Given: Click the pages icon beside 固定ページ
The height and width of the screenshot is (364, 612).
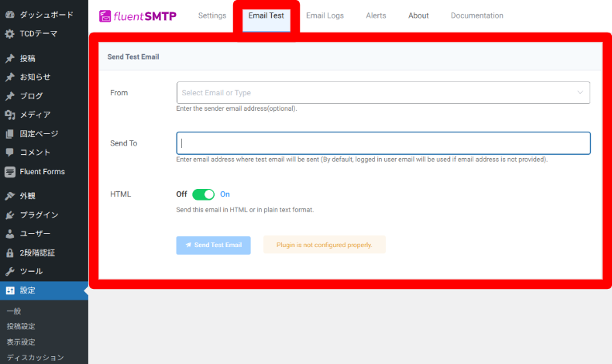Looking at the screenshot, I should [10, 134].
